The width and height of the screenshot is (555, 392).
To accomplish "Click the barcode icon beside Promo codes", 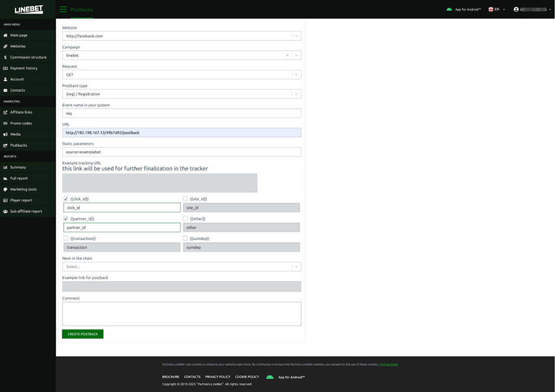I will click(x=5, y=123).
